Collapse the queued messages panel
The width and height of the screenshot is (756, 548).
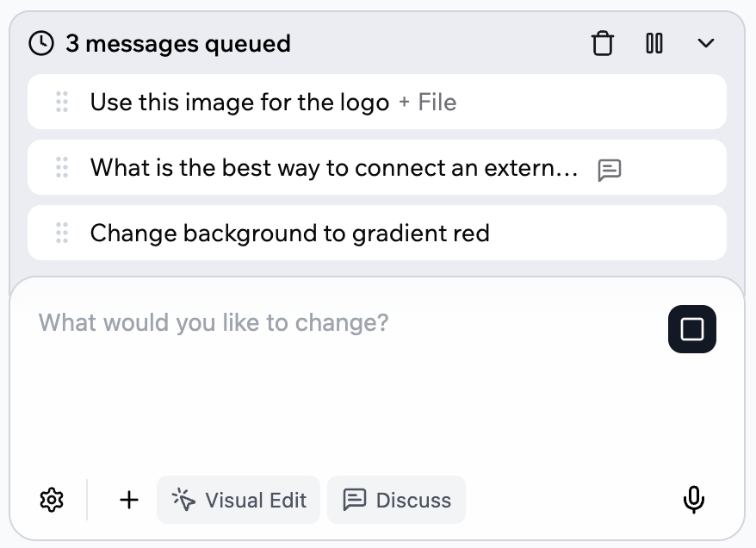click(x=706, y=42)
